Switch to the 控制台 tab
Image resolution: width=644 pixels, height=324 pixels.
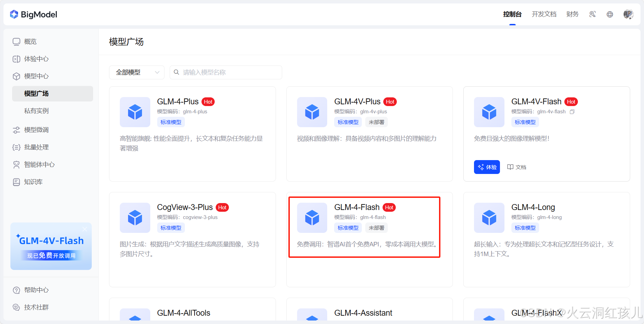click(512, 14)
